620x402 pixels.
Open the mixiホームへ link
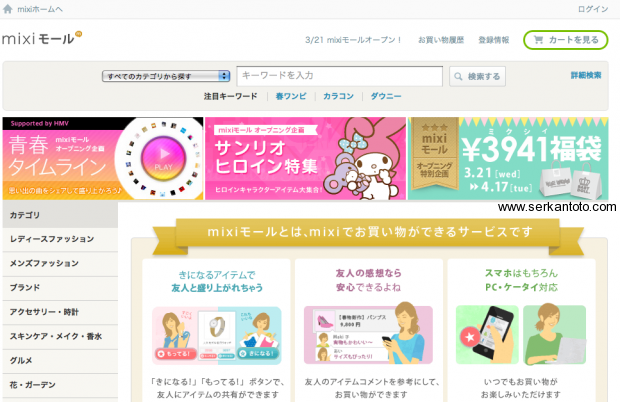point(40,9)
